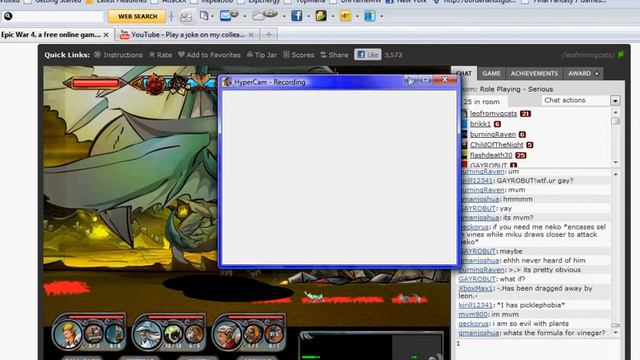Click mvm900 username in chat log

[x=473, y=314]
